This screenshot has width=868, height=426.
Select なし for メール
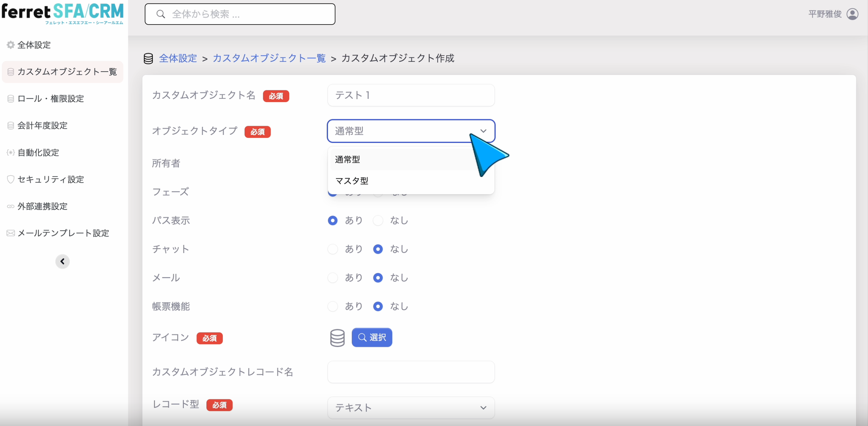tap(378, 277)
